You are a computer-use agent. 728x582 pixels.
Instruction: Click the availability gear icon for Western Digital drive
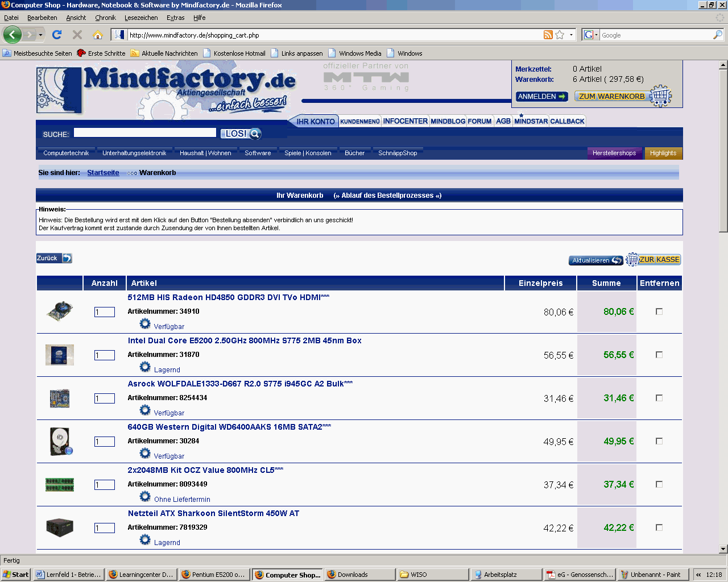[x=145, y=454]
